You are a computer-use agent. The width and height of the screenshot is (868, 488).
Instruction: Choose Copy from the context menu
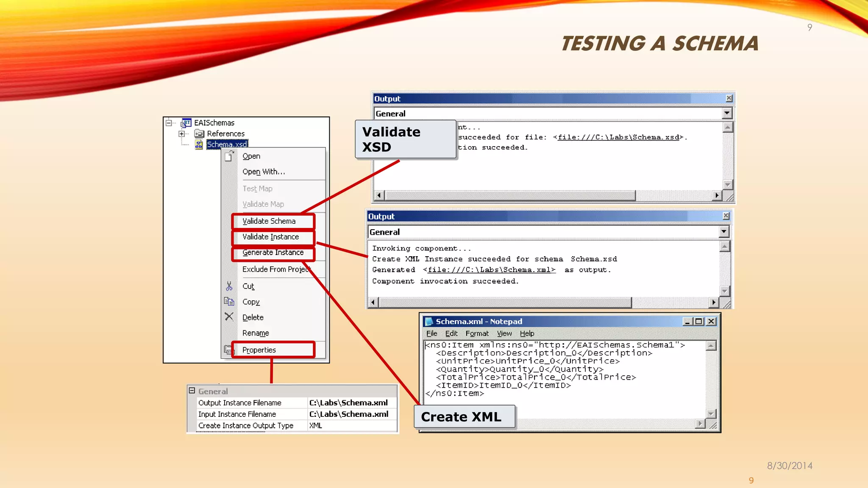tap(251, 302)
